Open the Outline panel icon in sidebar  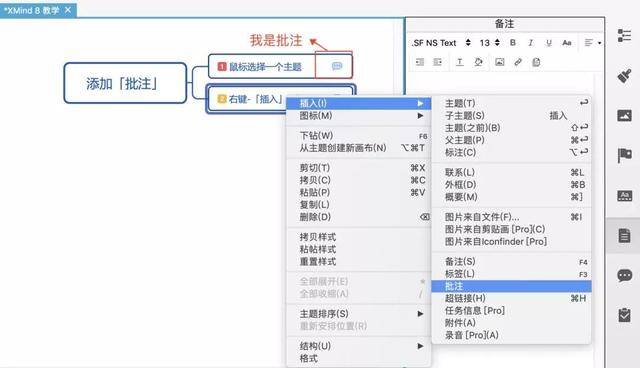pos(624,35)
